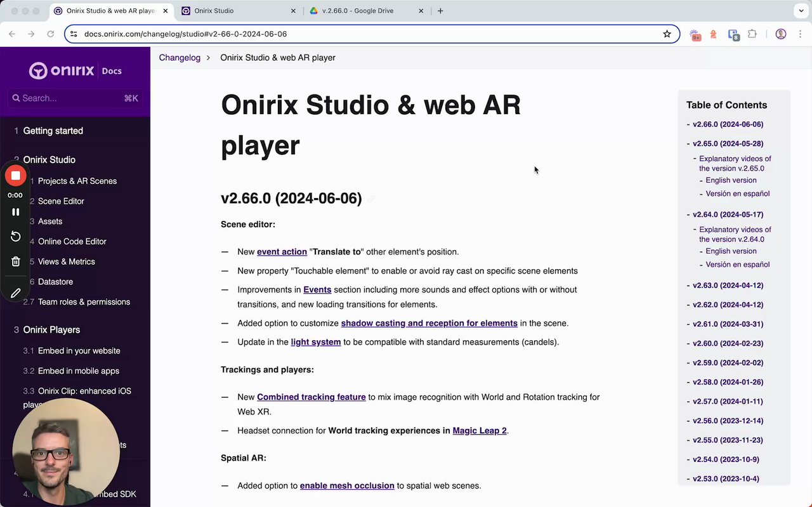Open browser extensions puzzle icon
Screen dimensions: 812x507
(x=752, y=34)
